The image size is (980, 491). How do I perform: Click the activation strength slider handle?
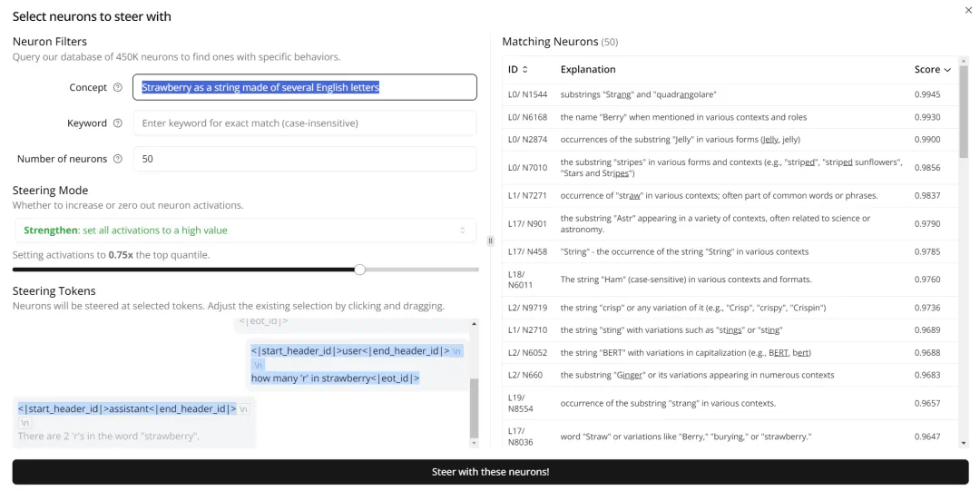point(359,270)
